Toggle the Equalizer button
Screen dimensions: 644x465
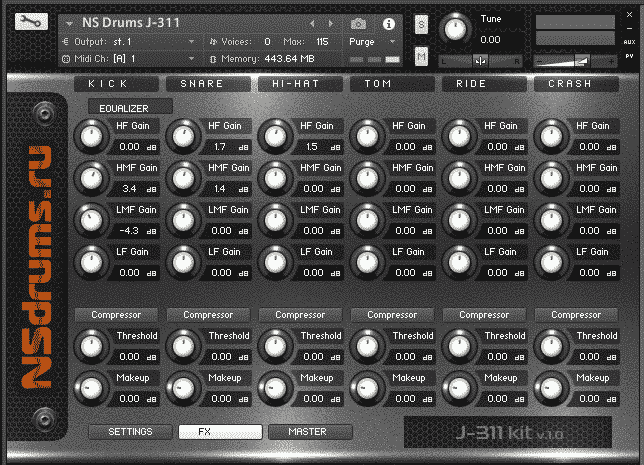tap(130, 107)
